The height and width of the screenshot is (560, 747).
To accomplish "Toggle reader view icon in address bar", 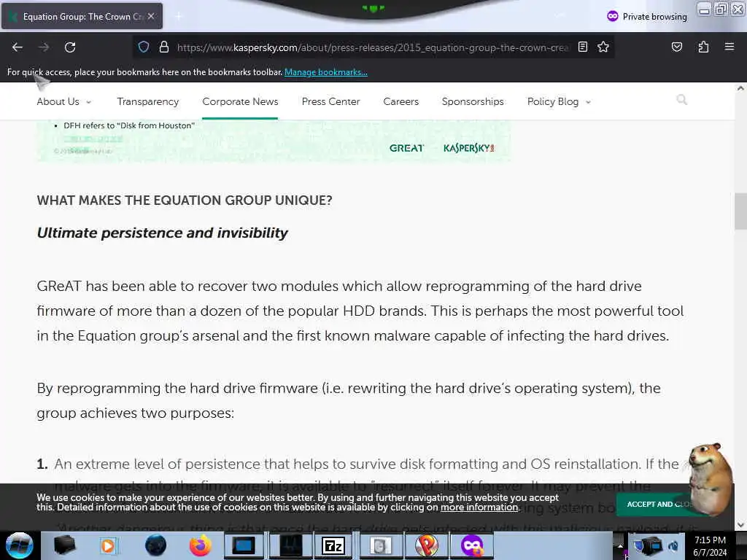I will pyautogui.click(x=583, y=47).
